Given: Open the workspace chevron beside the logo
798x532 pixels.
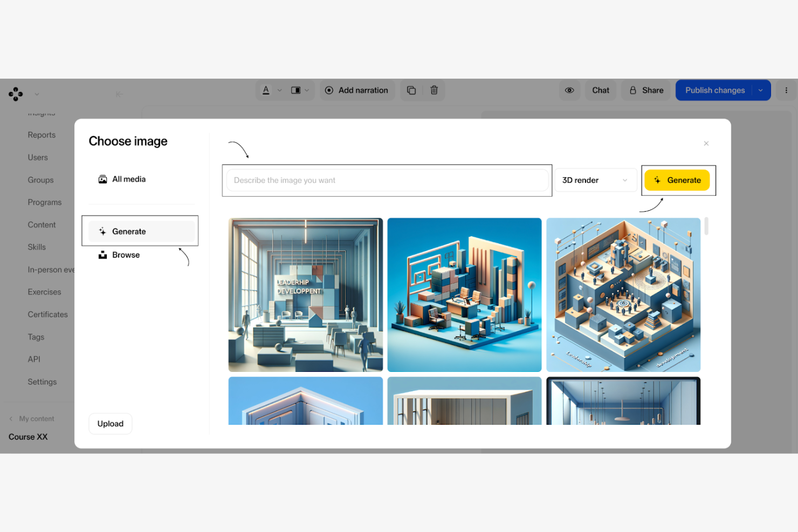Looking at the screenshot, I should coord(37,94).
